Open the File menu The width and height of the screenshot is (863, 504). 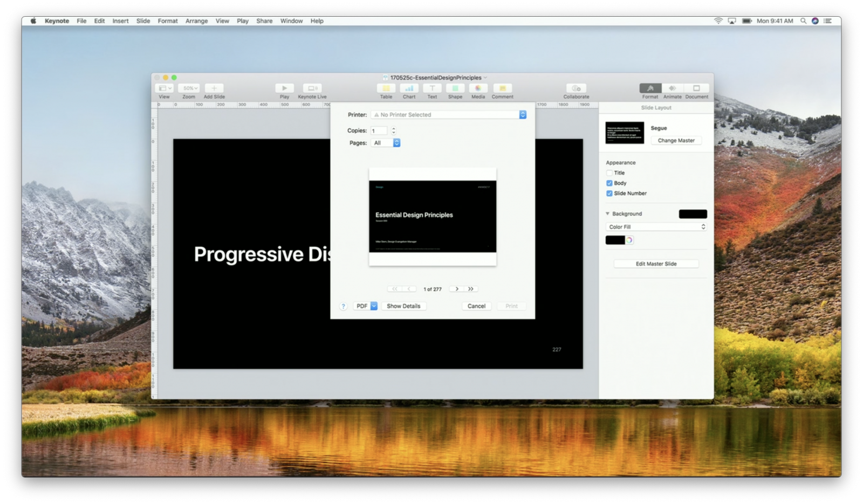(x=81, y=21)
